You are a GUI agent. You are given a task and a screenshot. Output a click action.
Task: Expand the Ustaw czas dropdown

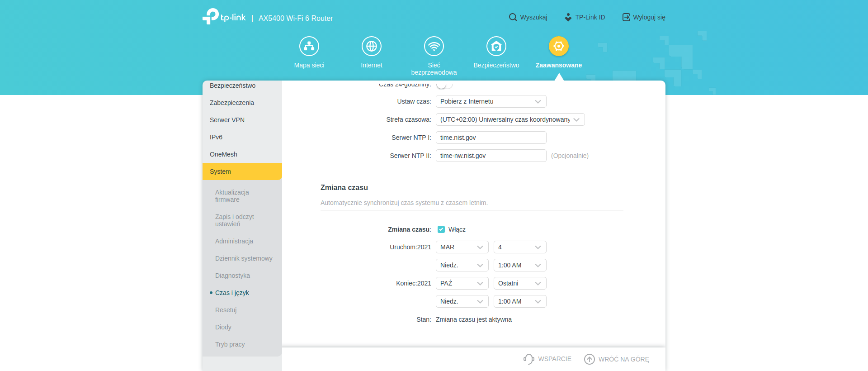tap(491, 101)
